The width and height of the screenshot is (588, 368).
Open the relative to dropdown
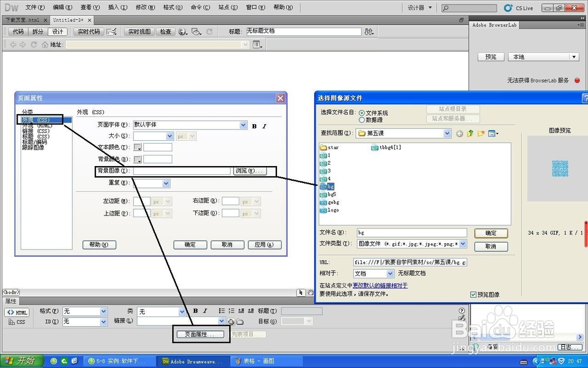(390, 274)
